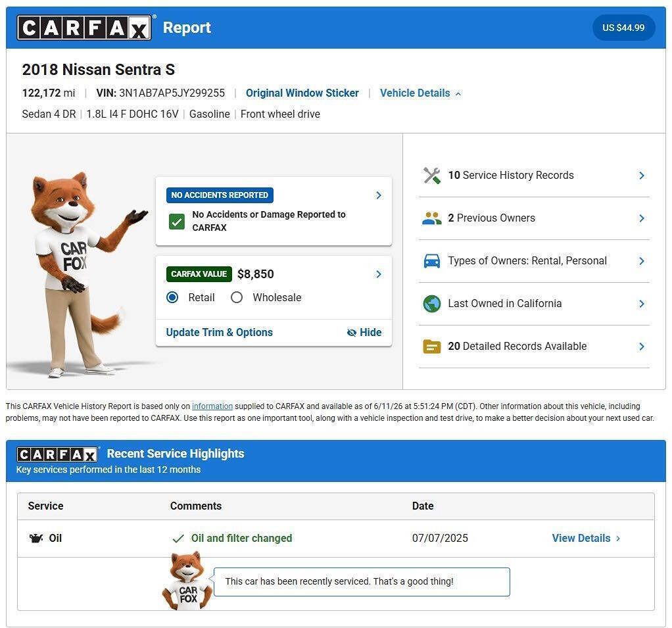The image size is (672, 628).
Task: Click the previous owners people icon
Action: [x=431, y=218]
